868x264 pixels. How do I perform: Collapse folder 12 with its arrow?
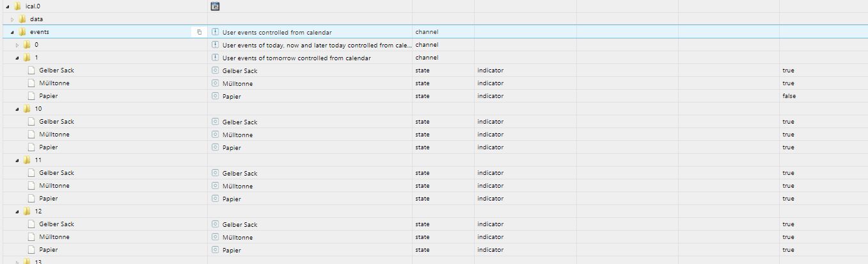point(17,211)
